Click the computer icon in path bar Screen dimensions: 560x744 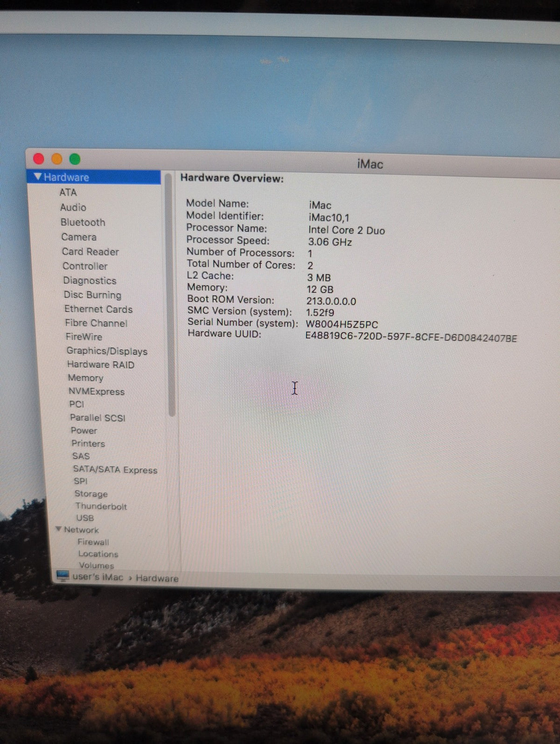point(63,576)
